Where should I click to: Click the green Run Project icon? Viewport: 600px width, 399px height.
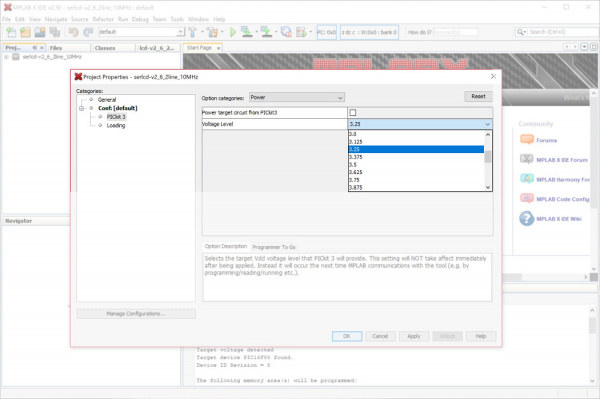pyautogui.click(x=233, y=32)
